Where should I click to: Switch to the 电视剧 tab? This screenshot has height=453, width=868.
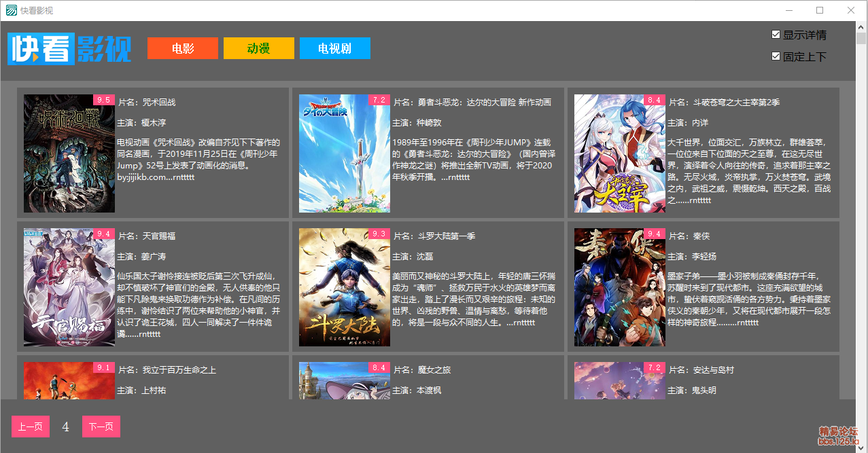[335, 48]
